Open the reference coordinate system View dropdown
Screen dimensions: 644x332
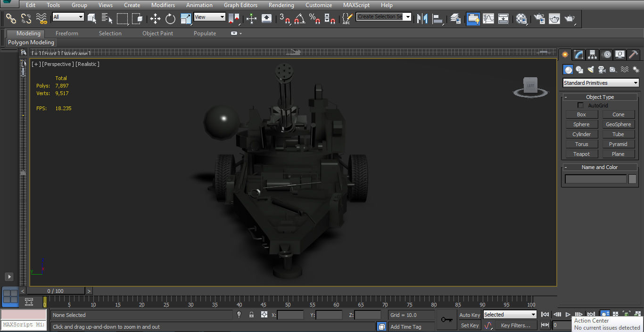[x=210, y=17]
